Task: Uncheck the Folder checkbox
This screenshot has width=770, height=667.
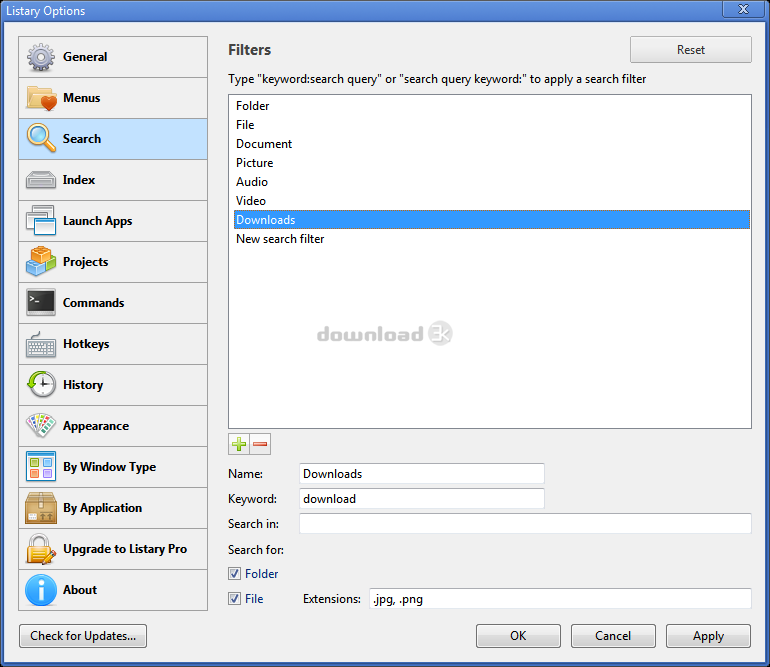Action: click(234, 574)
